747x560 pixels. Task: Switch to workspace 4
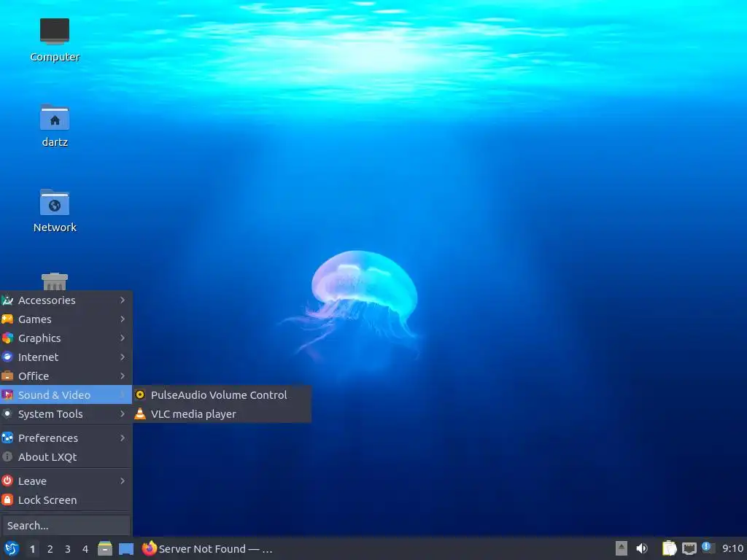pos(85,549)
